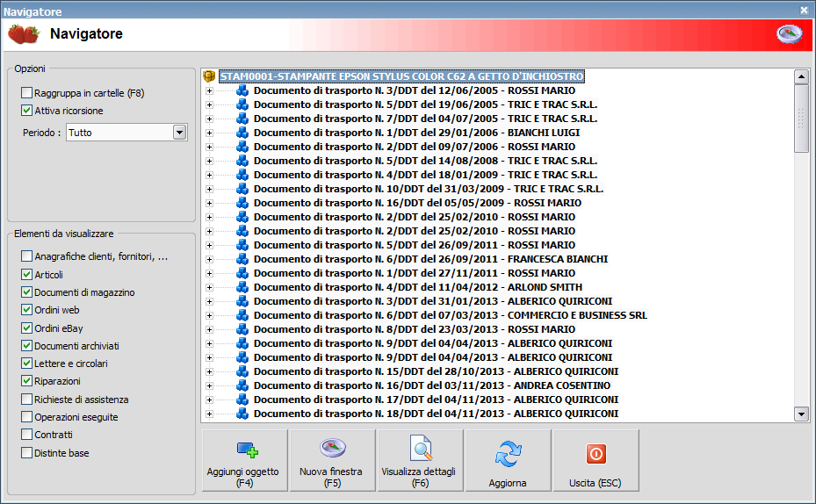Toggle the Riparazioni checkbox

pyautogui.click(x=26, y=381)
